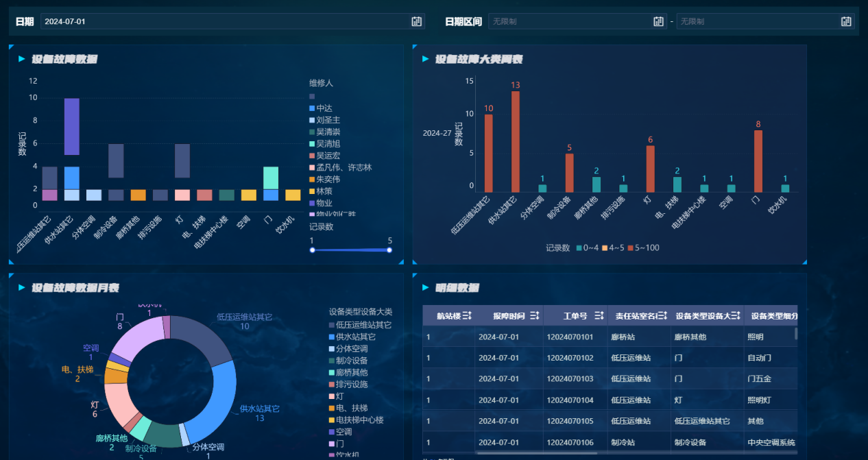
Task: Sort by 责任站室名 column icon
Action: 663,315
